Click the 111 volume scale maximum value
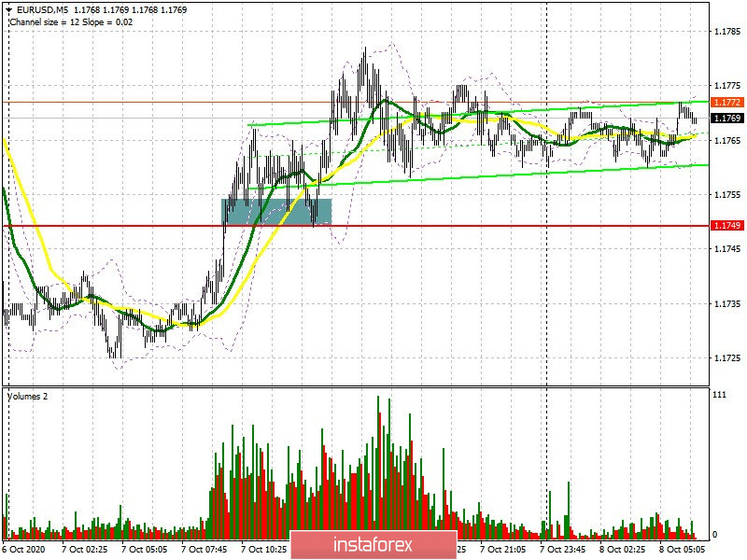Viewport: 747px width, 560px height. 719,395
